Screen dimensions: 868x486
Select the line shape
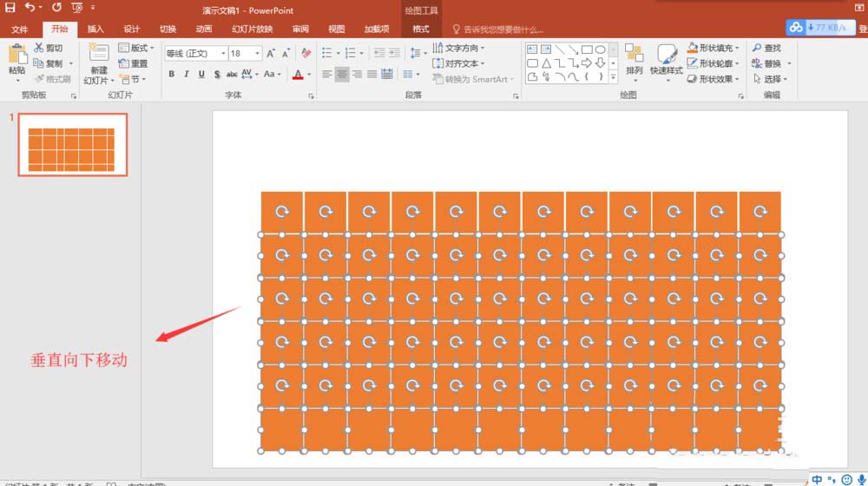pyautogui.click(x=560, y=49)
